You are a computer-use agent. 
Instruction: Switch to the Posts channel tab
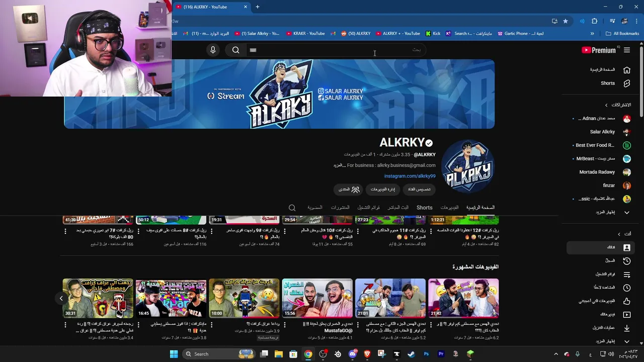(340, 208)
